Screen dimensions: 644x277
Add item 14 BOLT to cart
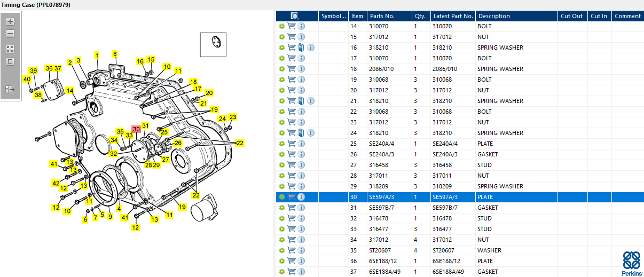[292, 26]
